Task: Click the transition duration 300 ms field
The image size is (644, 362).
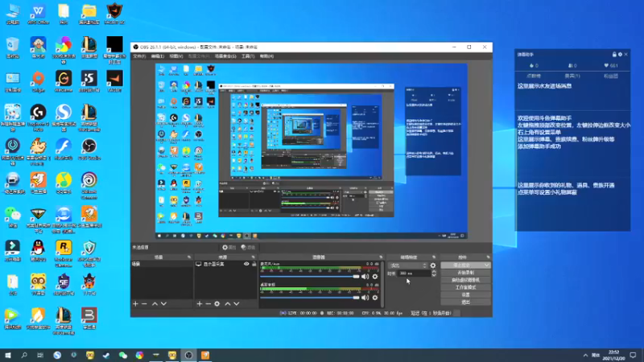Action: tap(414, 274)
